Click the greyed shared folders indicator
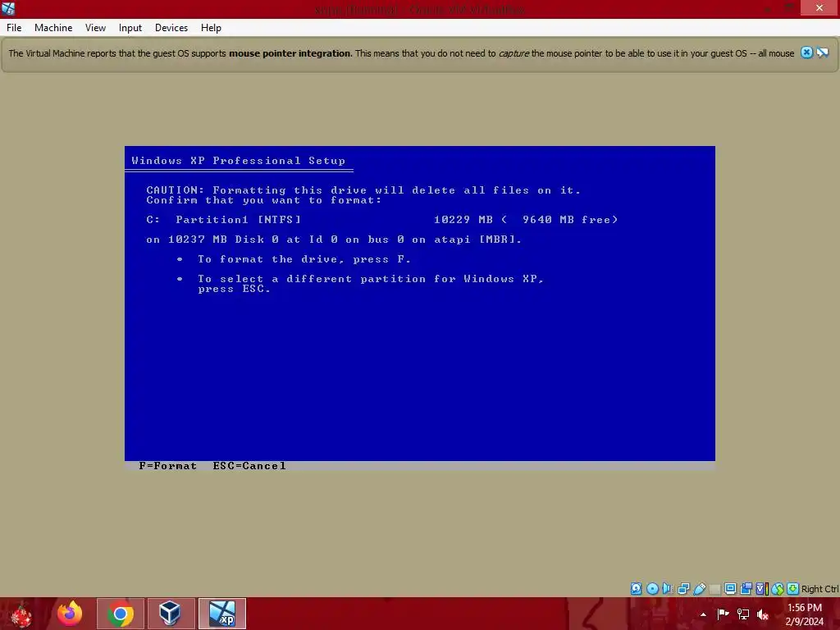 click(x=714, y=589)
